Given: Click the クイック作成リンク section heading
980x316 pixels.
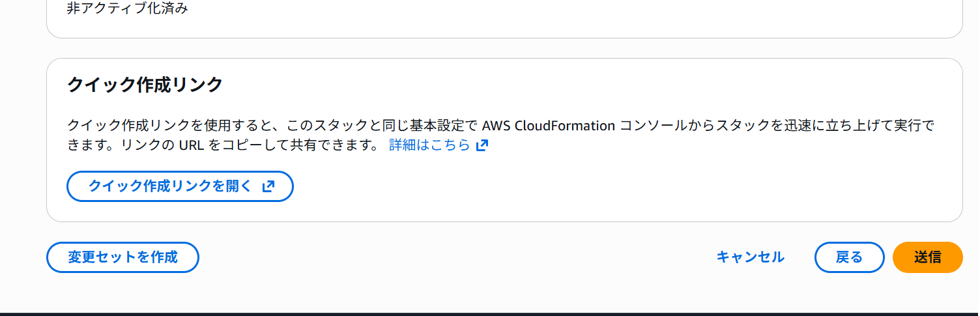Looking at the screenshot, I should [x=145, y=85].
